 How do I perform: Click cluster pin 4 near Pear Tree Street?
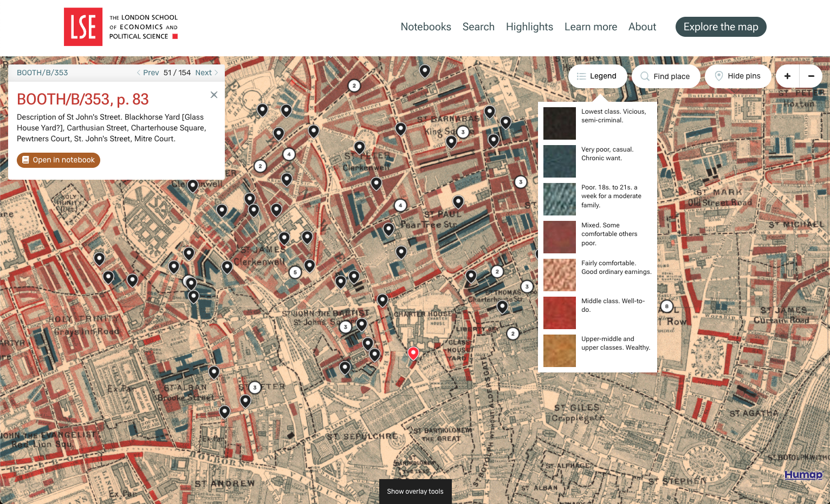pos(400,205)
